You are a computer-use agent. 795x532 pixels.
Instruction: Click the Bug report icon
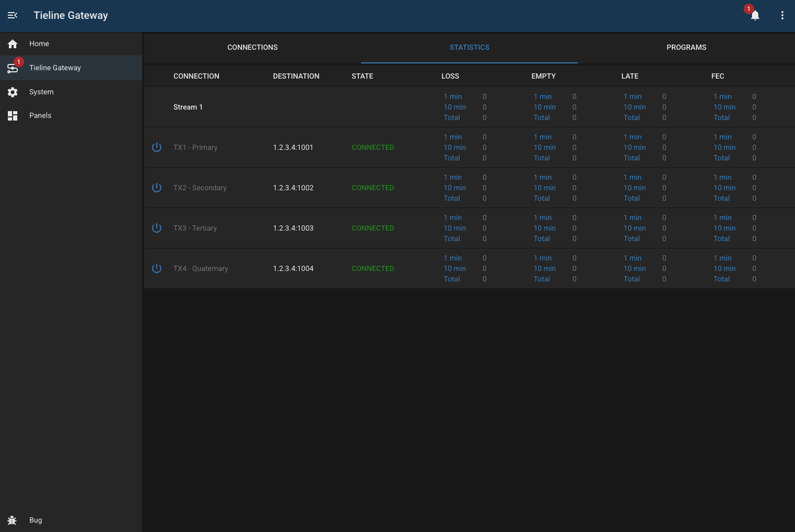(x=13, y=520)
